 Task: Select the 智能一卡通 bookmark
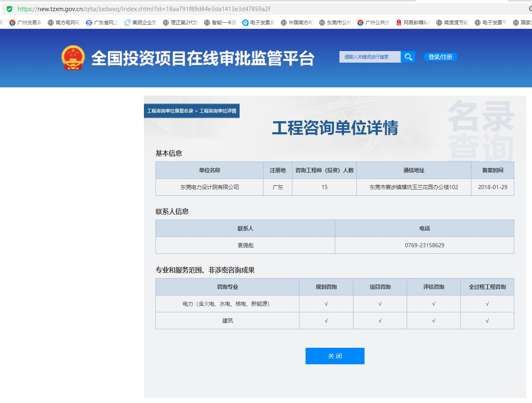click(x=206, y=23)
